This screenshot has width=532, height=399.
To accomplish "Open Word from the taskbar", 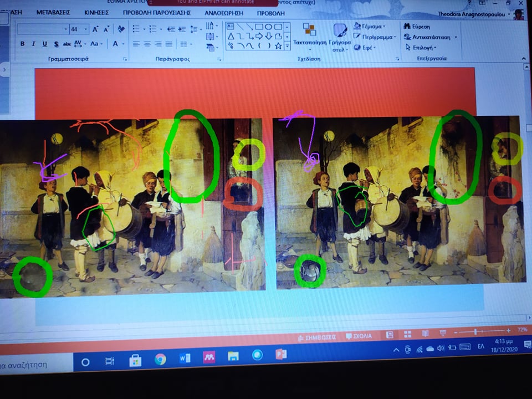I will pos(185,357).
